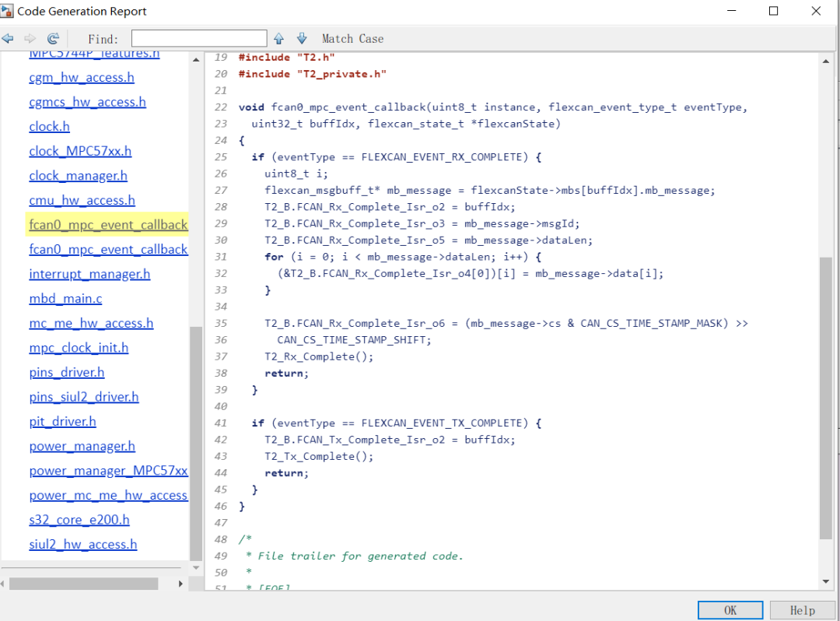Open the s32_core_e200.h file link
This screenshot has width=840, height=621.
79,520
